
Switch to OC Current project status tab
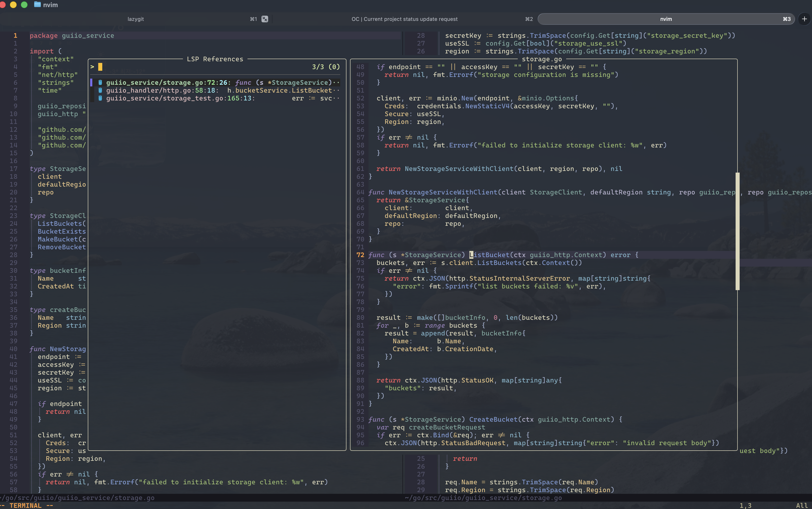pyautogui.click(x=404, y=19)
